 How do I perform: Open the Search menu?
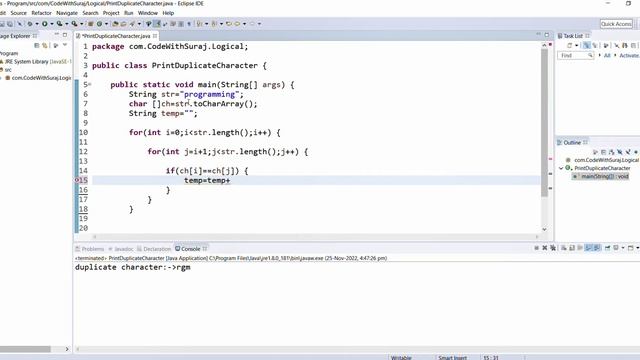(x=90, y=13)
